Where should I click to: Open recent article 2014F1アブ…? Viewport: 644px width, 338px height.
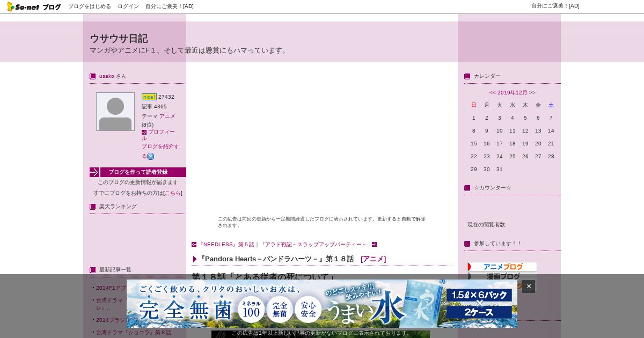pyautogui.click(x=111, y=288)
